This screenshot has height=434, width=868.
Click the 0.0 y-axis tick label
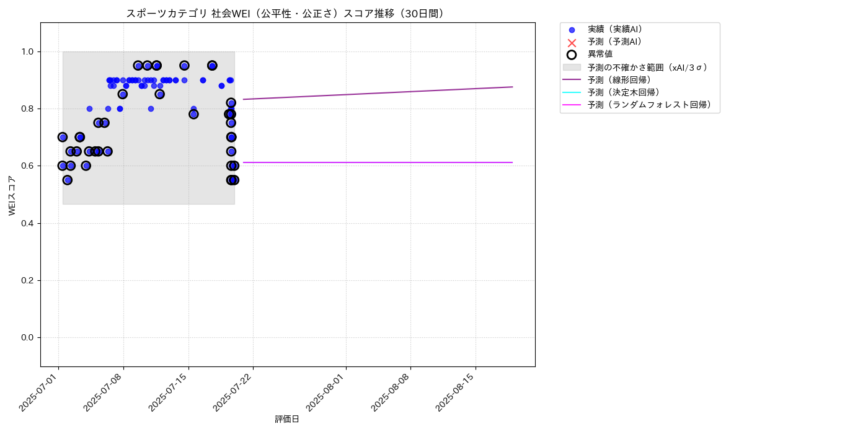(29, 337)
